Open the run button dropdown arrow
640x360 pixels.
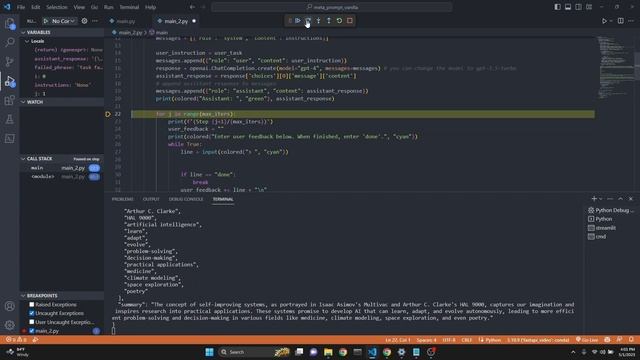611,21
